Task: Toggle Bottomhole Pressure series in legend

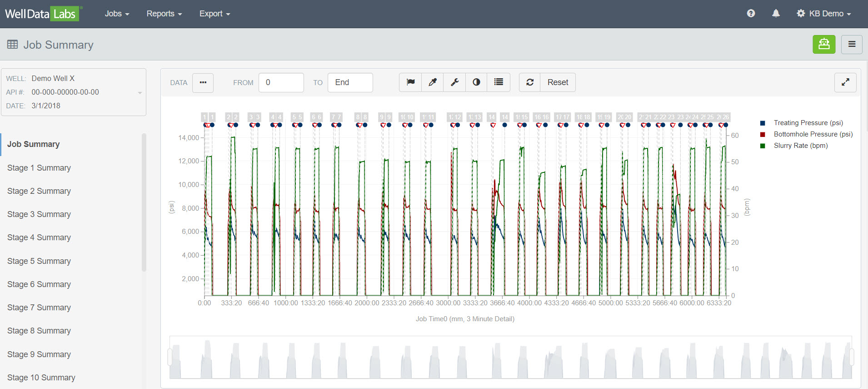Action: click(813, 134)
